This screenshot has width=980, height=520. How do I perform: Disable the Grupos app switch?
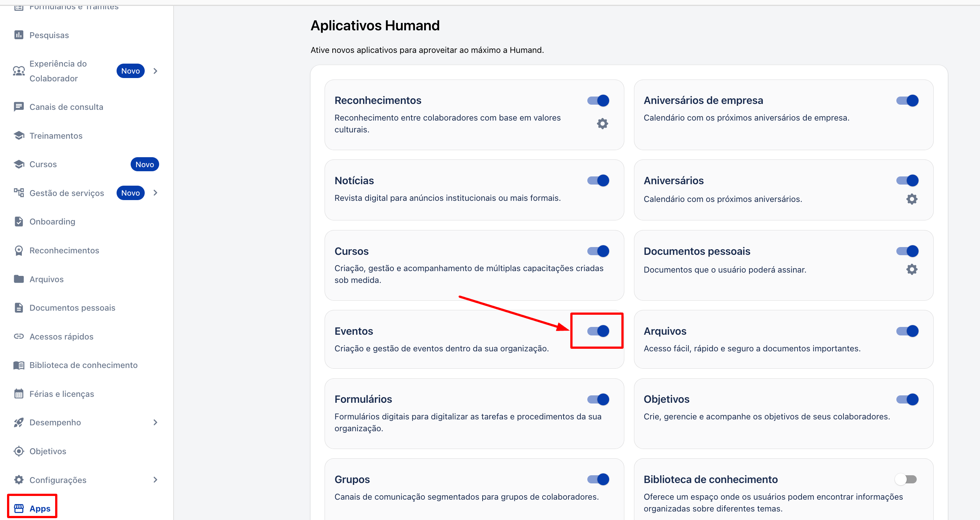pyautogui.click(x=598, y=479)
